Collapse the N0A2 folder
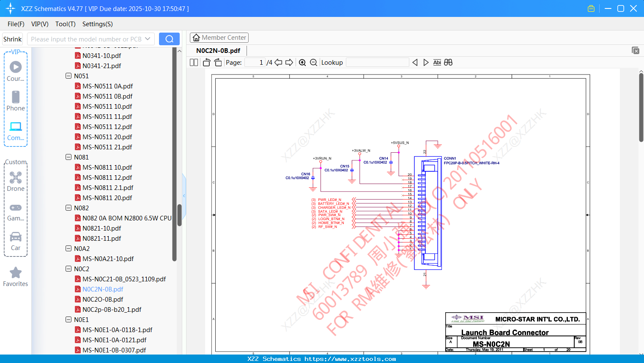This screenshot has width=644, height=363. 69,249
